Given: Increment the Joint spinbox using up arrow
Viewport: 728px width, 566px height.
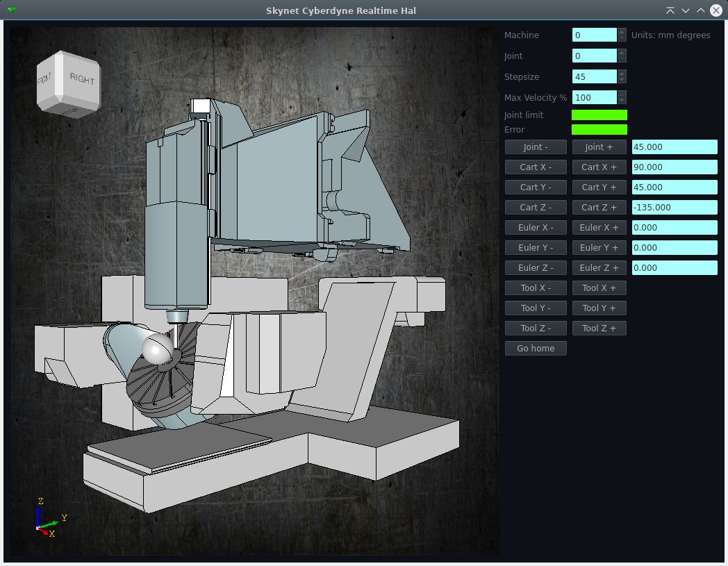Looking at the screenshot, I should [x=622, y=53].
